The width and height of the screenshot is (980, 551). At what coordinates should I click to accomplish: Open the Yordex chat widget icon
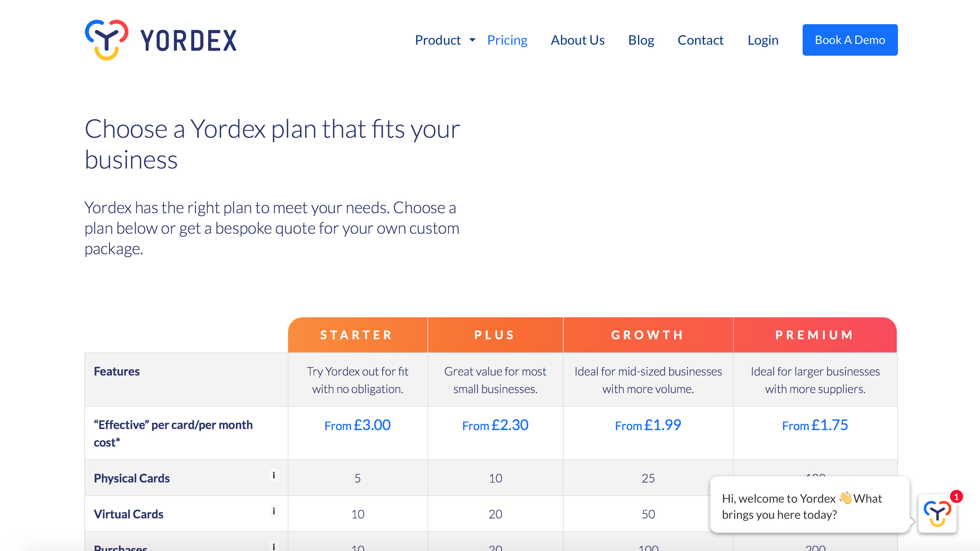(x=937, y=513)
